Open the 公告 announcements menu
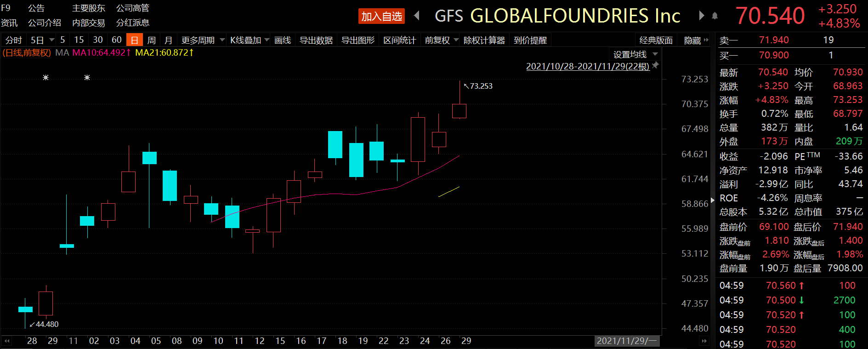Viewport: 868px width, 349px height. (36, 8)
